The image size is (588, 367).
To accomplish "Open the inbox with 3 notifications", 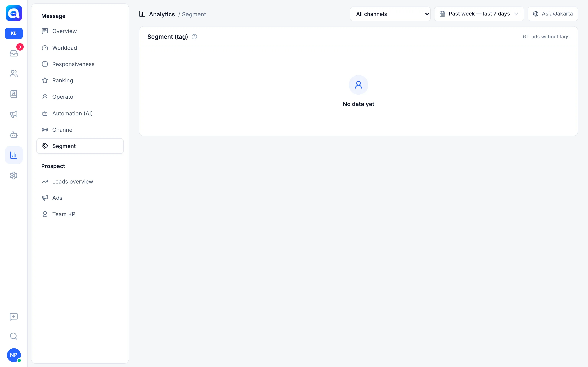I will coord(14,53).
